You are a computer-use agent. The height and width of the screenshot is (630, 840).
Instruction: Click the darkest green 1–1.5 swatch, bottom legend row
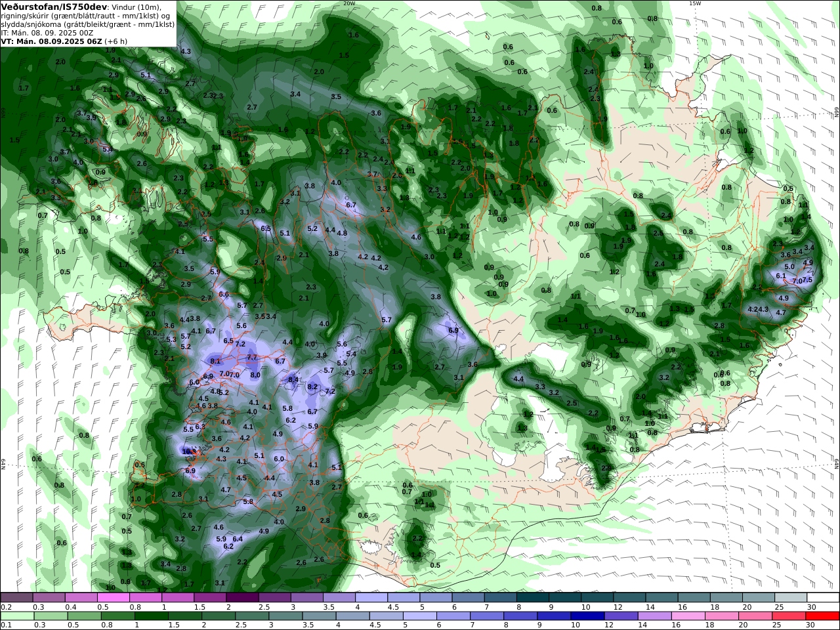[x=152, y=616]
